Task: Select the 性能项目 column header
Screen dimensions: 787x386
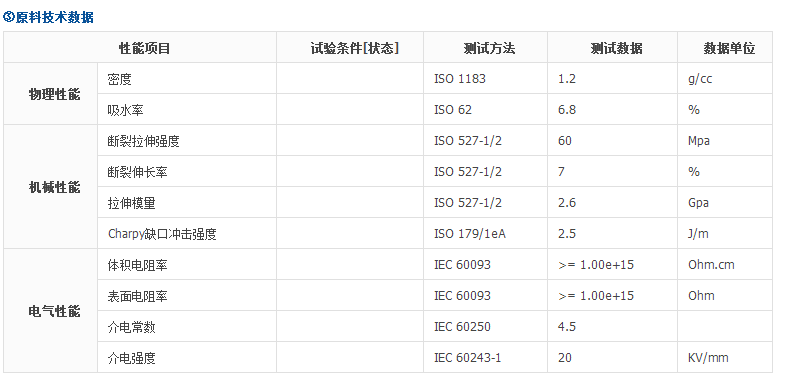Action: pos(140,48)
